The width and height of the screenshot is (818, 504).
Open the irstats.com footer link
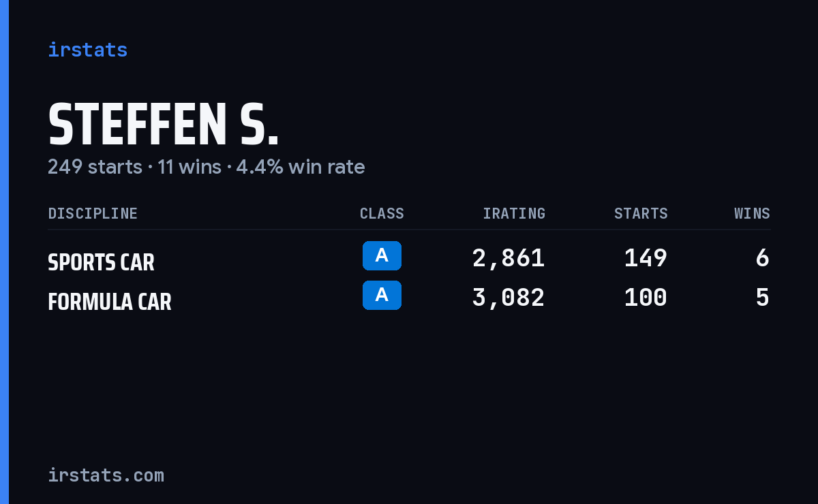pyautogui.click(x=106, y=475)
